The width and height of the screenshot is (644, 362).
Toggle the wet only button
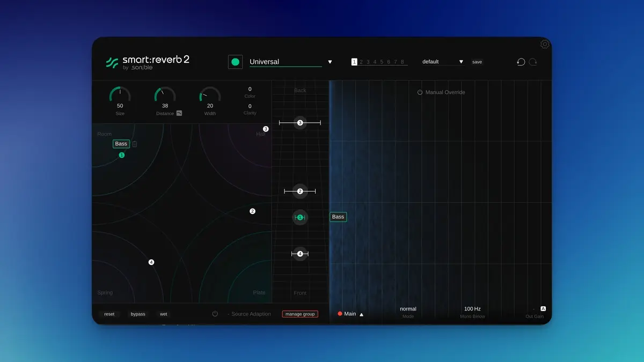[163, 314]
